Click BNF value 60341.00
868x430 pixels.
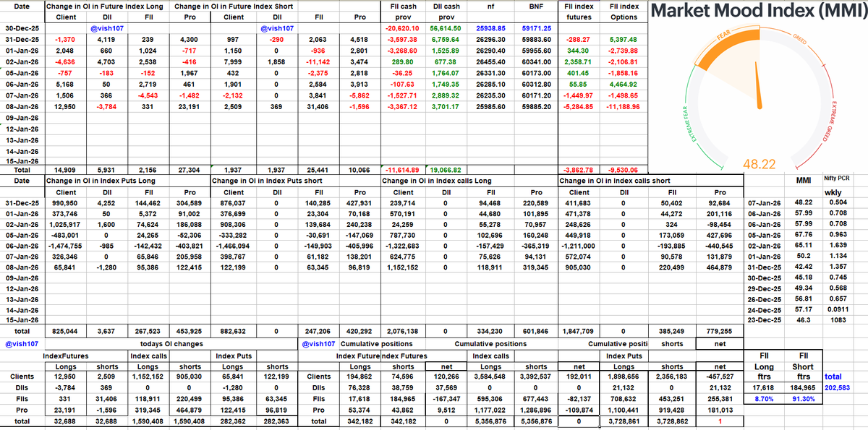coord(535,61)
